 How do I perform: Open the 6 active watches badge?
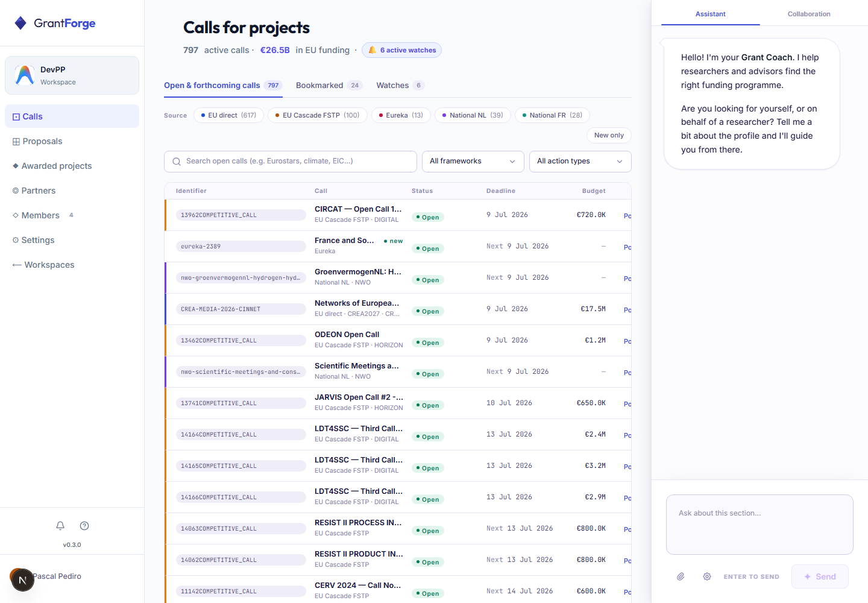pos(401,50)
